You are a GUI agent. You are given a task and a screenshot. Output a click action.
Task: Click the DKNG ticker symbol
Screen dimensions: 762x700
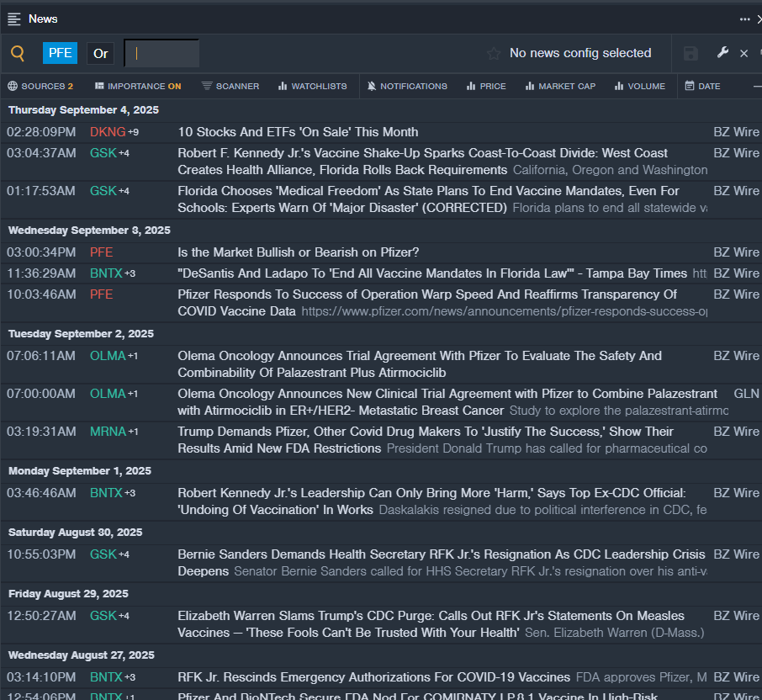click(108, 132)
